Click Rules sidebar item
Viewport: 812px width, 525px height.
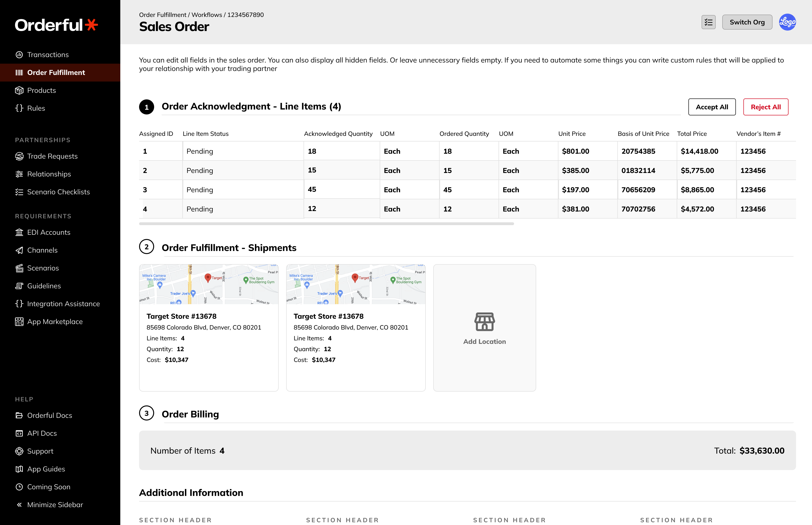60,108
